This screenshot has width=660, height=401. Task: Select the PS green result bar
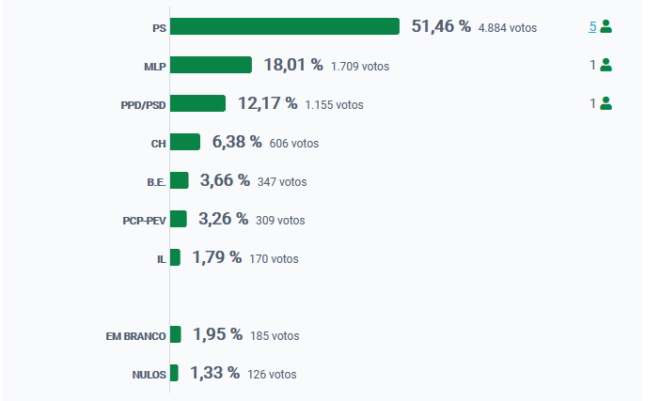(x=285, y=27)
